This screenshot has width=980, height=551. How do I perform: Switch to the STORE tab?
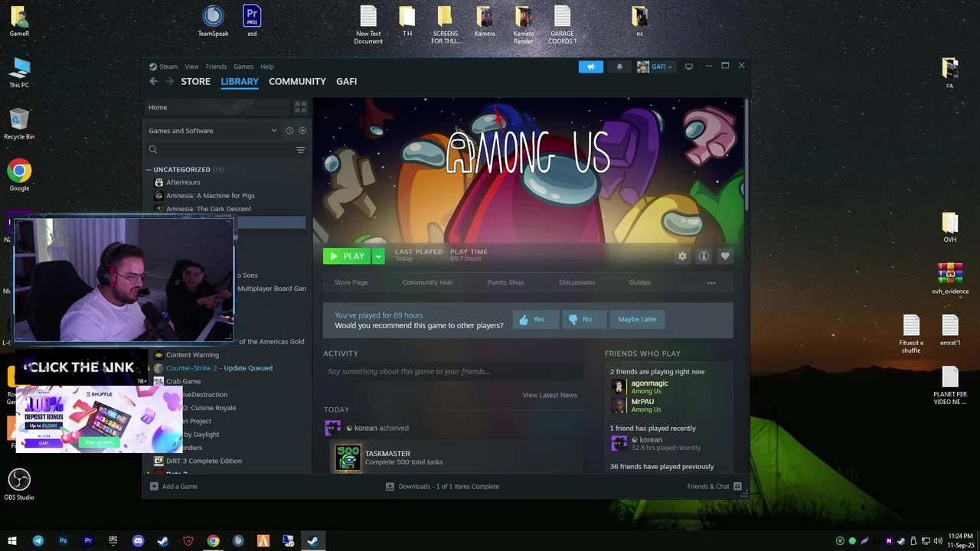(x=195, y=81)
